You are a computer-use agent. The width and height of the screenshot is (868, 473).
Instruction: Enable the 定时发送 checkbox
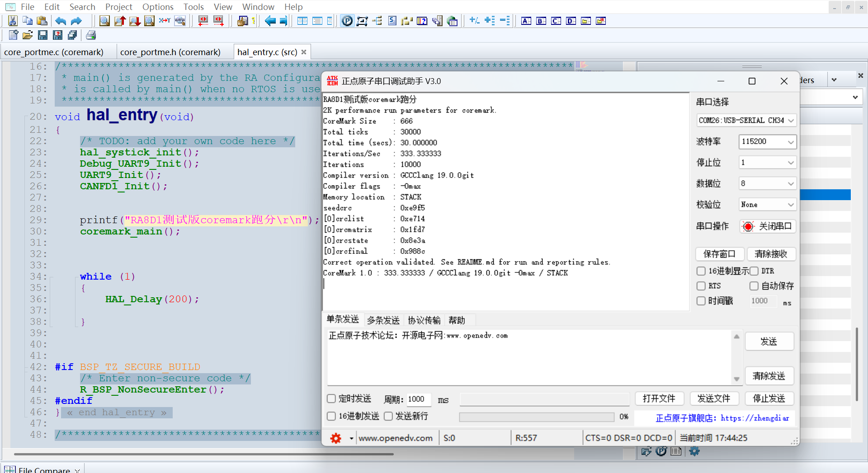tap(331, 399)
